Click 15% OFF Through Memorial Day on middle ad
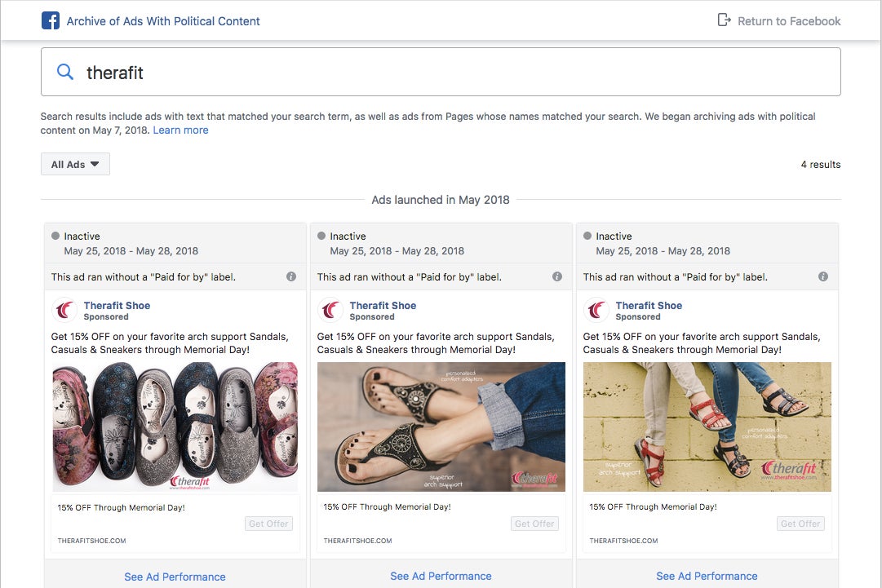Screen dimensions: 882x588 [387, 506]
